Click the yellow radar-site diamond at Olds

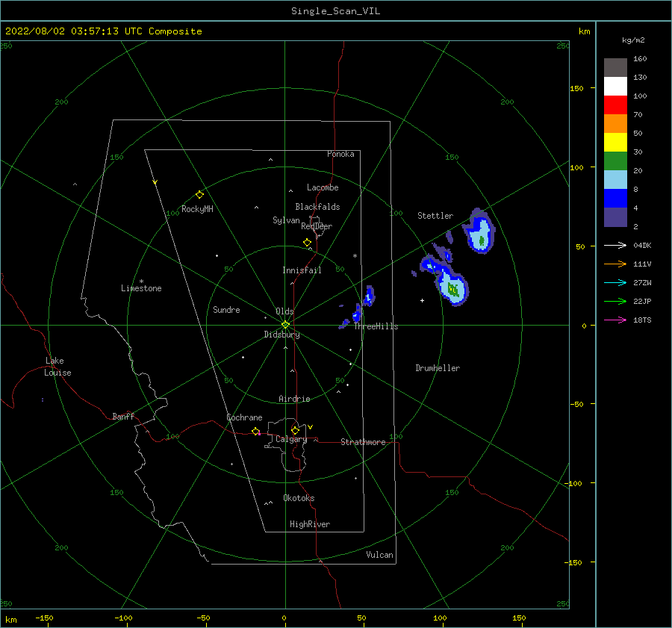pos(285,325)
